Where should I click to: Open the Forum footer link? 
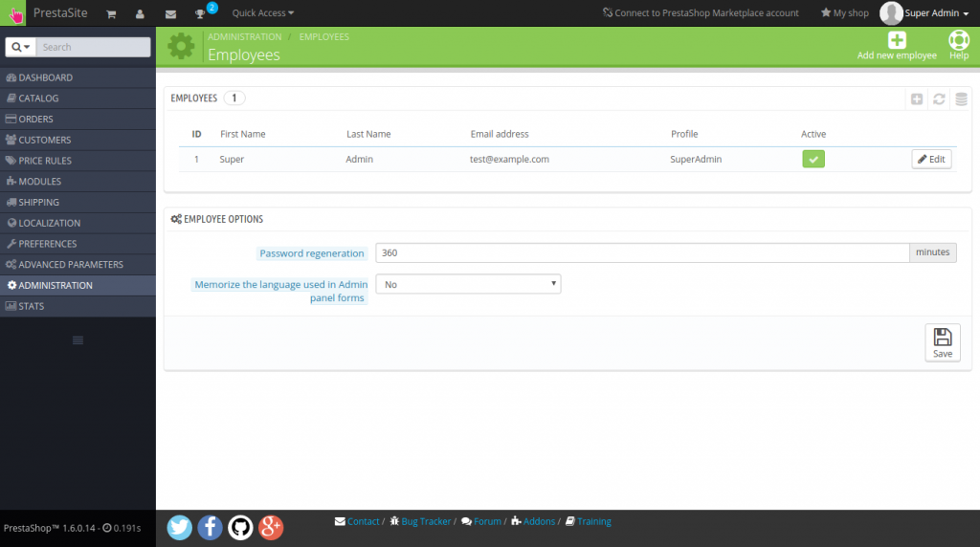487,521
